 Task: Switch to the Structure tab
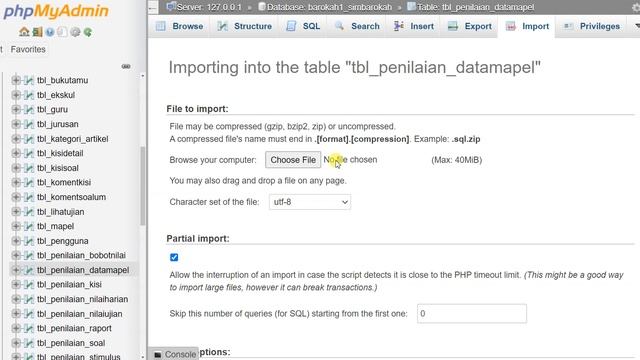click(x=244, y=26)
